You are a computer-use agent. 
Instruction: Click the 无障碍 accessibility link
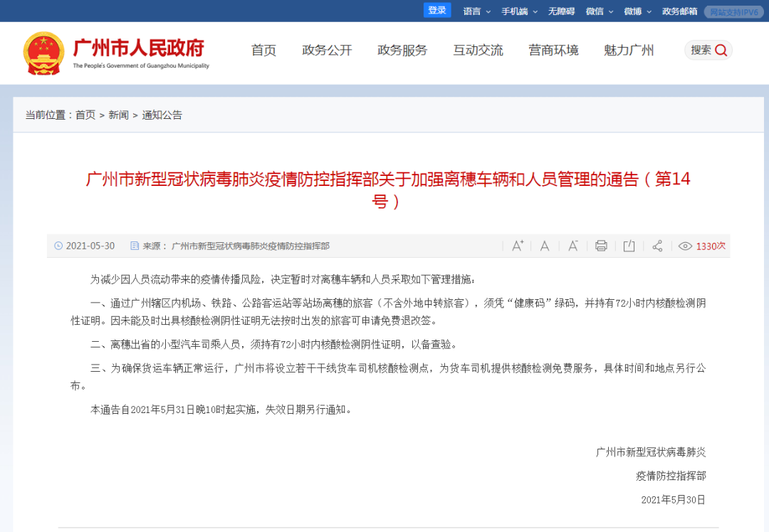click(x=561, y=11)
